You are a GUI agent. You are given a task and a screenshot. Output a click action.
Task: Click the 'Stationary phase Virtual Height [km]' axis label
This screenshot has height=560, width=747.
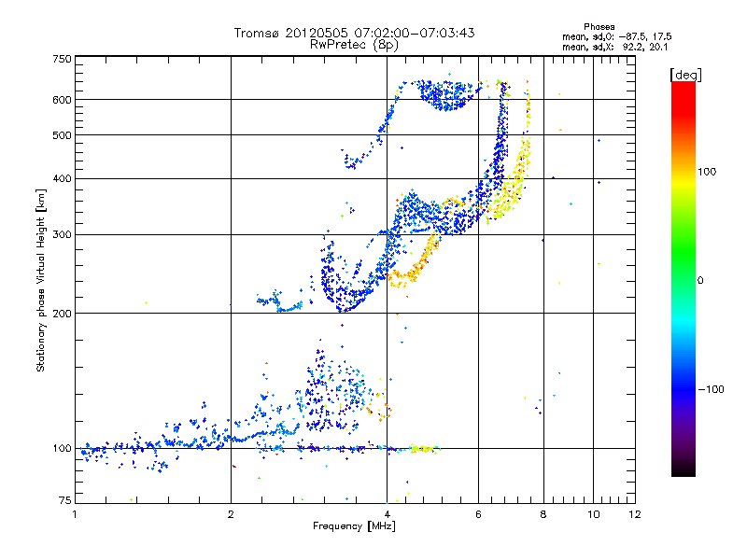pyautogui.click(x=41, y=280)
